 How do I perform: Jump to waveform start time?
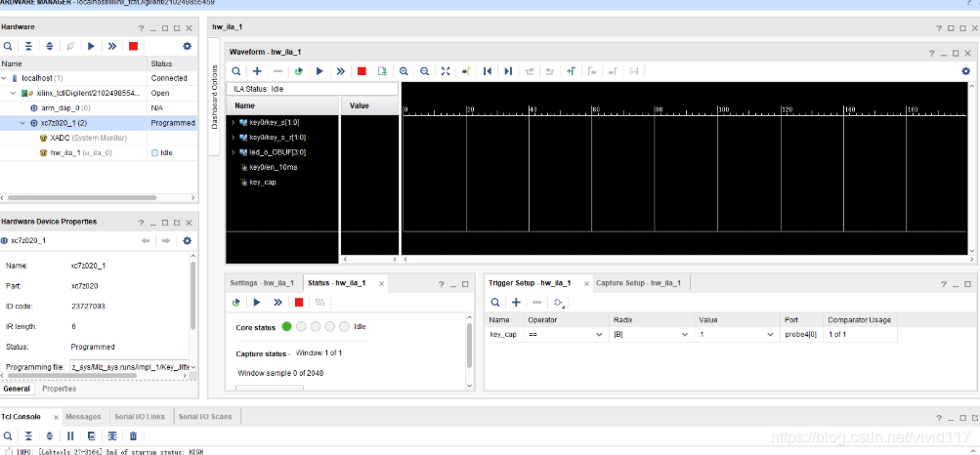tap(488, 71)
